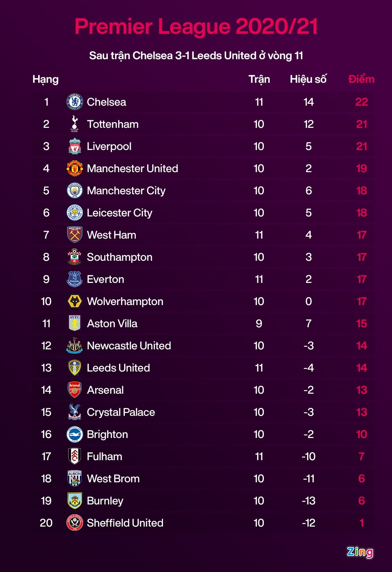The image size is (392, 572).
Task: Click Chelsea's 22 points value
Action: (x=362, y=102)
